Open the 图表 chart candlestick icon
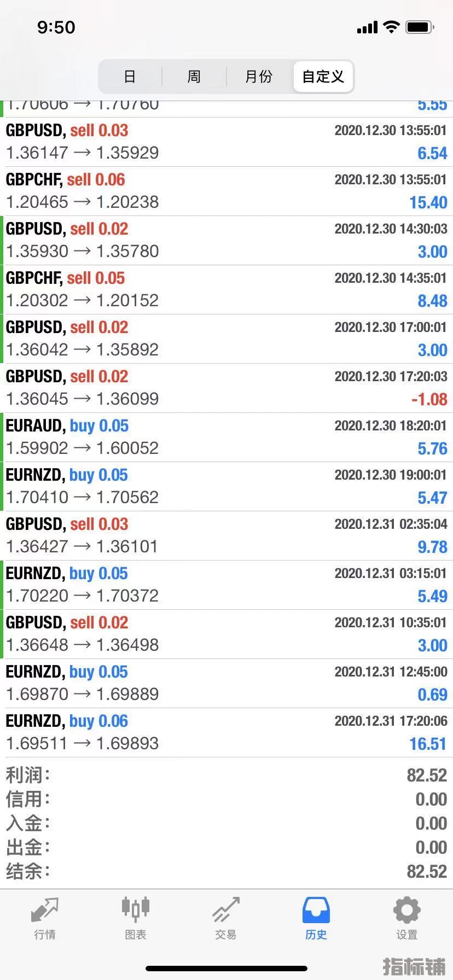This screenshot has width=453, height=980. pyautogui.click(x=135, y=909)
